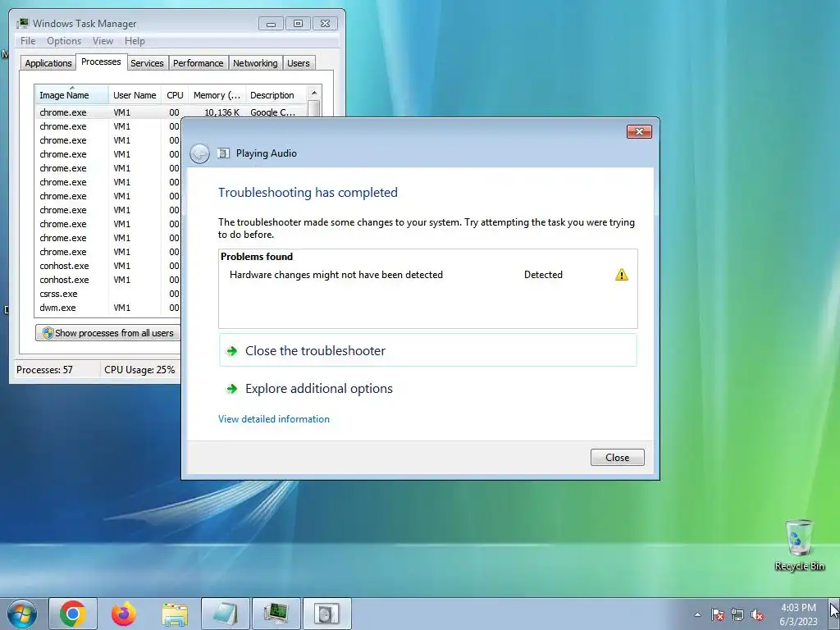
Task: Minimize the Windows Task Manager window
Action: [x=271, y=24]
